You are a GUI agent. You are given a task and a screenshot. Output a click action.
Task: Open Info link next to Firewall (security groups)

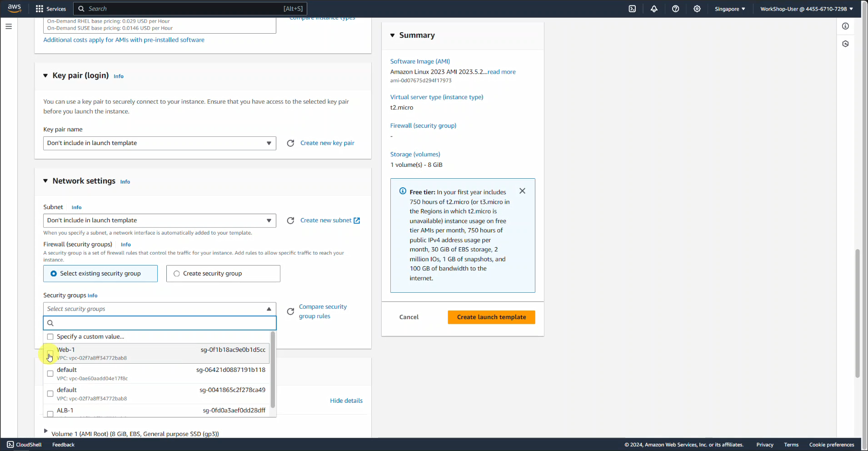126,245
